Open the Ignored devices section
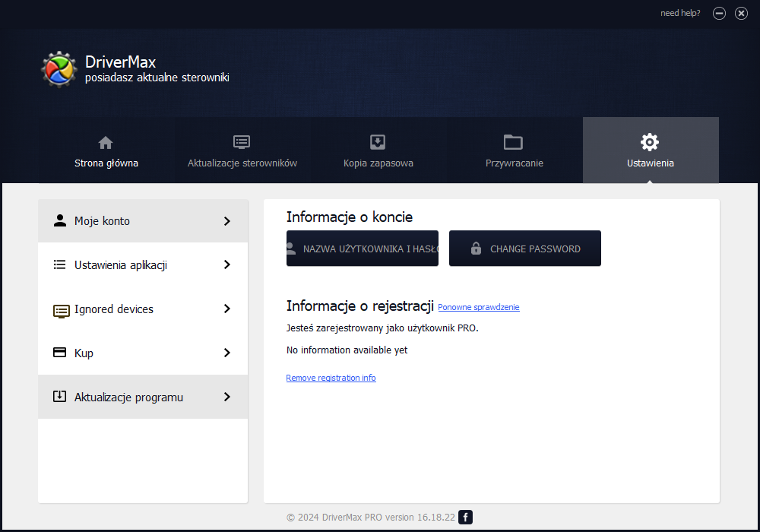The image size is (760, 532). (143, 309)
